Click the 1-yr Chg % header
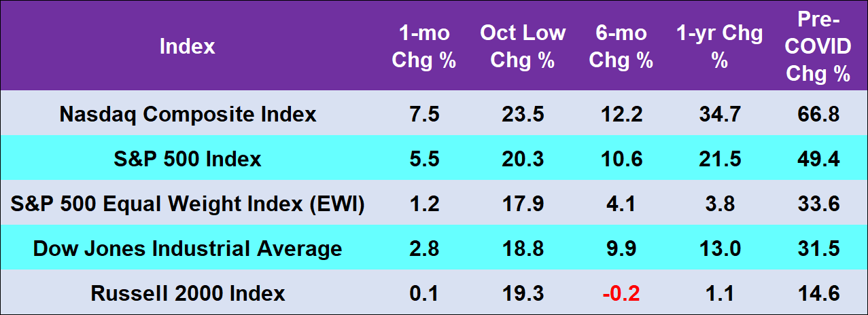 point(719,46)
